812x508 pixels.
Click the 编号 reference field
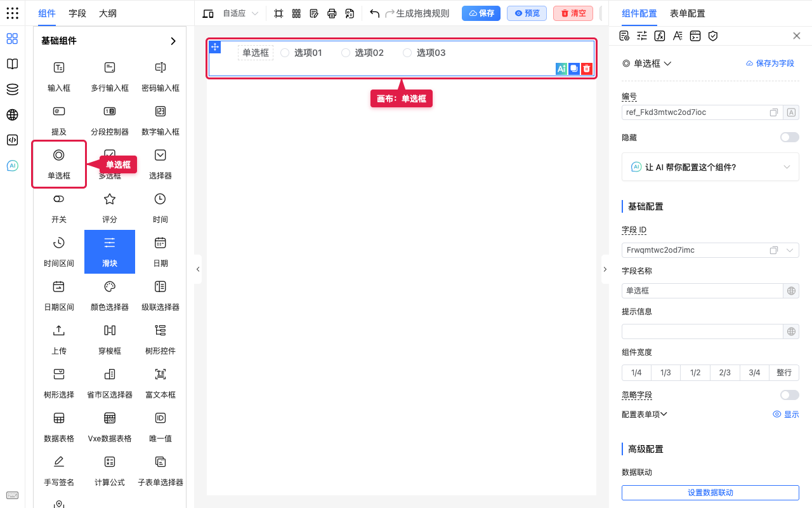(x=702, y=112)
